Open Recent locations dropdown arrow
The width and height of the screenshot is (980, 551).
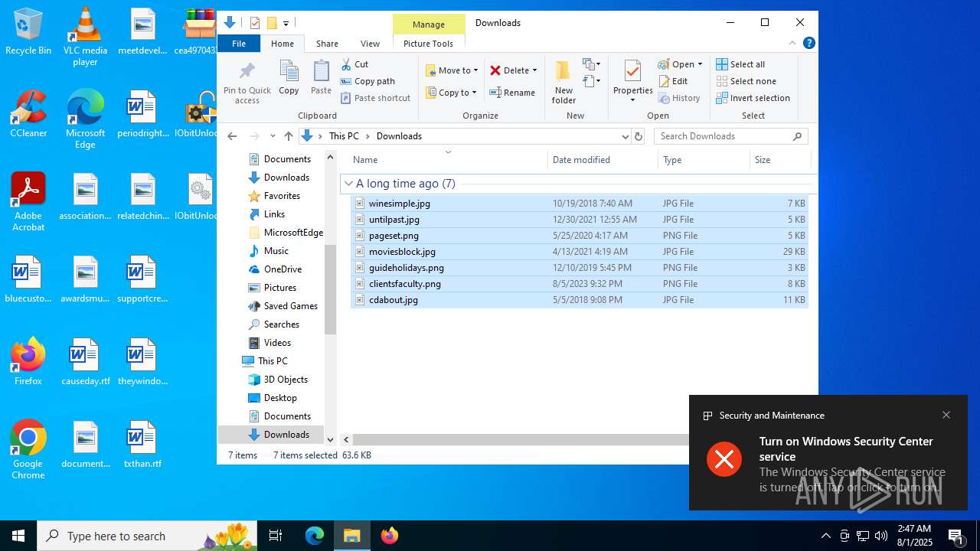273,136
